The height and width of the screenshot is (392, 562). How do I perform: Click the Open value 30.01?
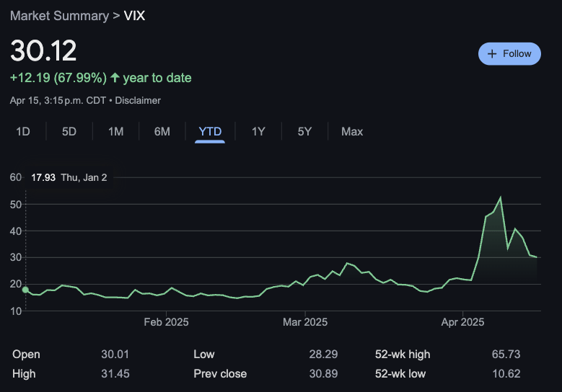tap(115, 354)
